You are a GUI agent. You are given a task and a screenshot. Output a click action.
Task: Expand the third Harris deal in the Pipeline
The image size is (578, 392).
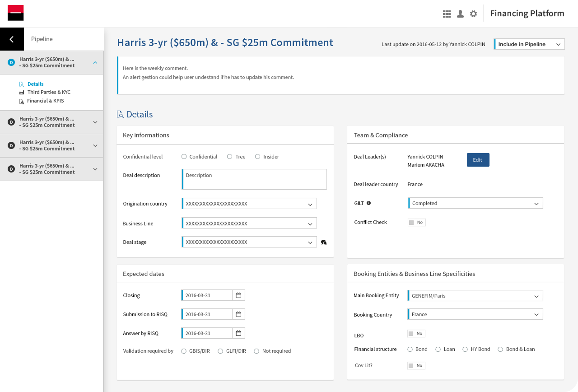coord(95,145)
